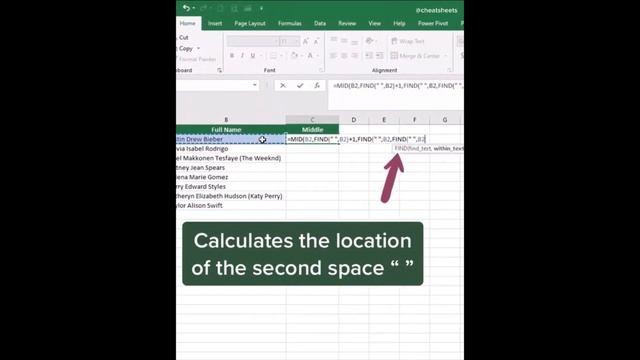Click the Insert Function fx icon
The height and width of the screenshot is (360, 640).
[317, 85]
